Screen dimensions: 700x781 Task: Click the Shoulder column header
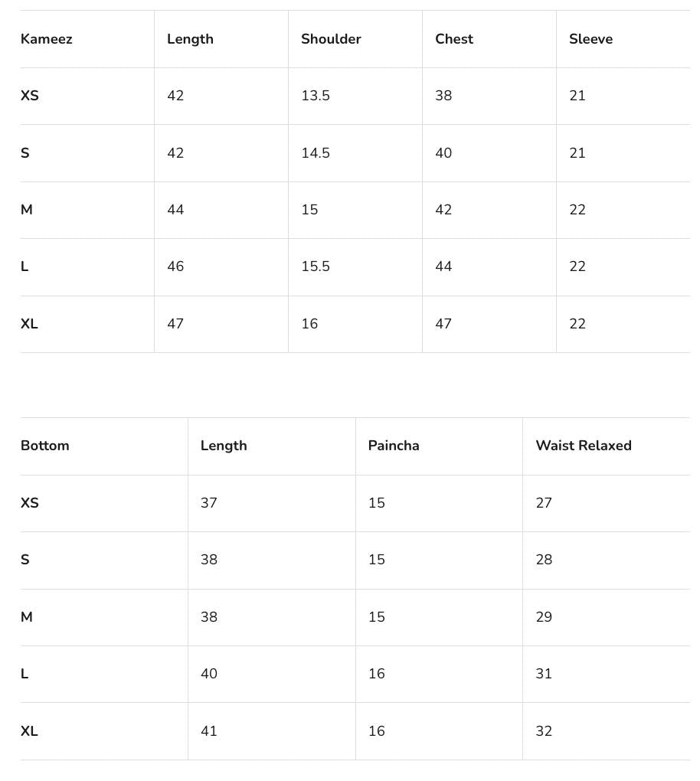pos(331,39)
